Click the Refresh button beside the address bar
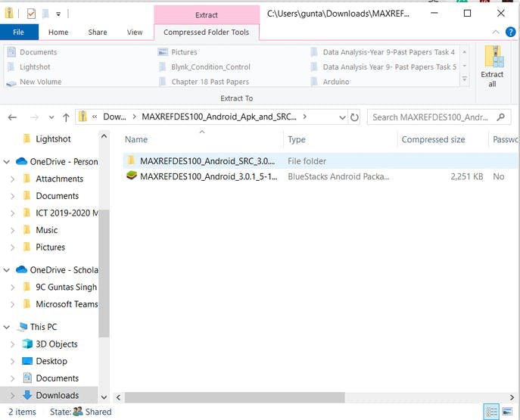Screen dimensions: 520x420 (x=354, y=117)
